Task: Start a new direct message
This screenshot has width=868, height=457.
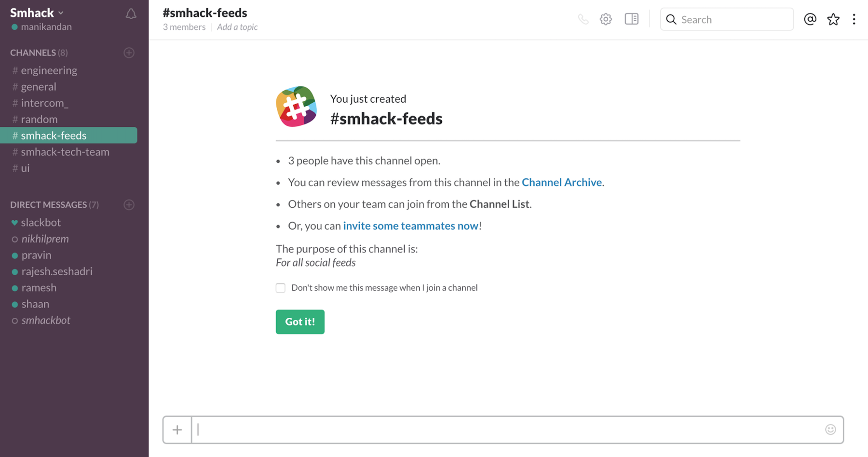Action: pos(129,205)
